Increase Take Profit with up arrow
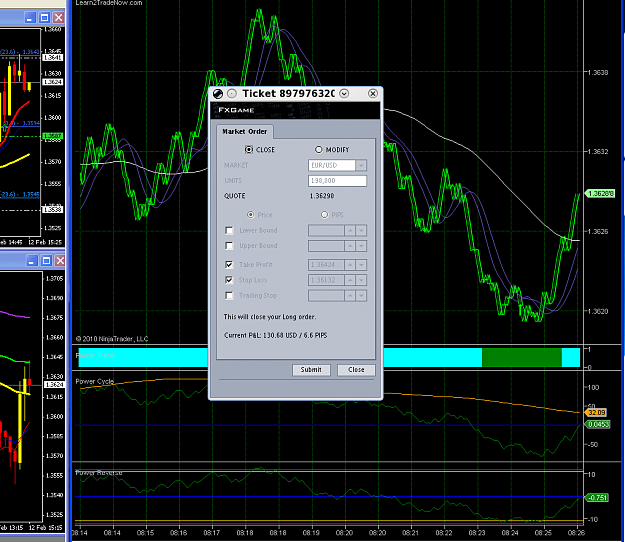This screenshot has width=625, height=542. [350, 265]
